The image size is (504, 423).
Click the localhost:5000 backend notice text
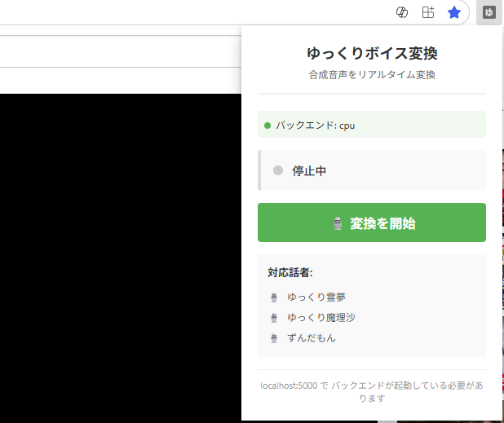click(372, 391)
